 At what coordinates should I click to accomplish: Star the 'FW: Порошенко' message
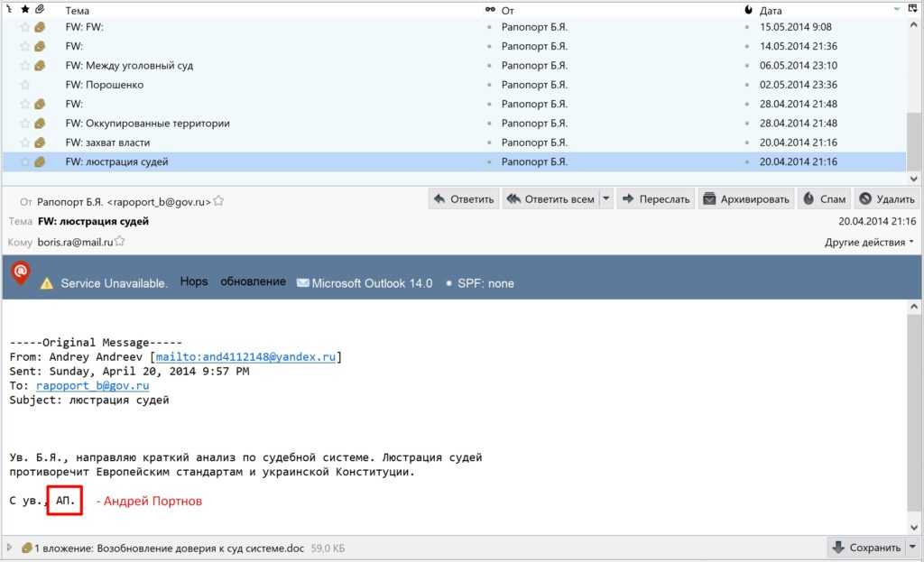coord(24,85)
